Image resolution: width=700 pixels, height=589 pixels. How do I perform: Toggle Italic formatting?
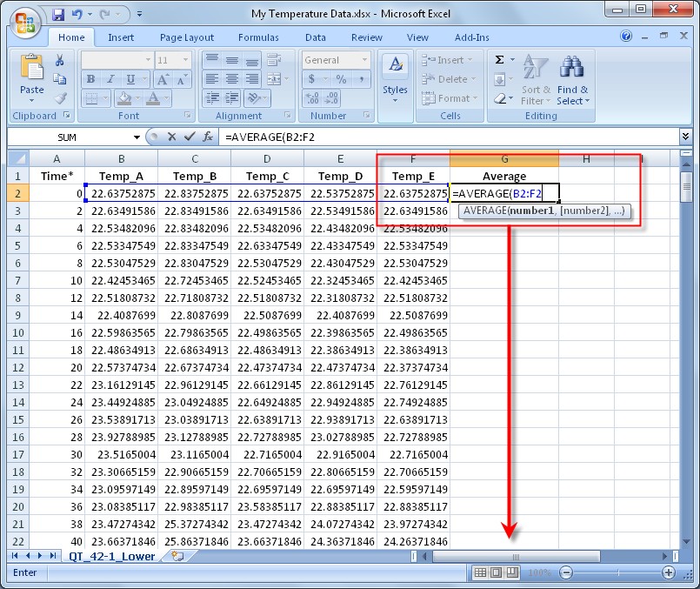pyautogui.click(x=110, y=77)
